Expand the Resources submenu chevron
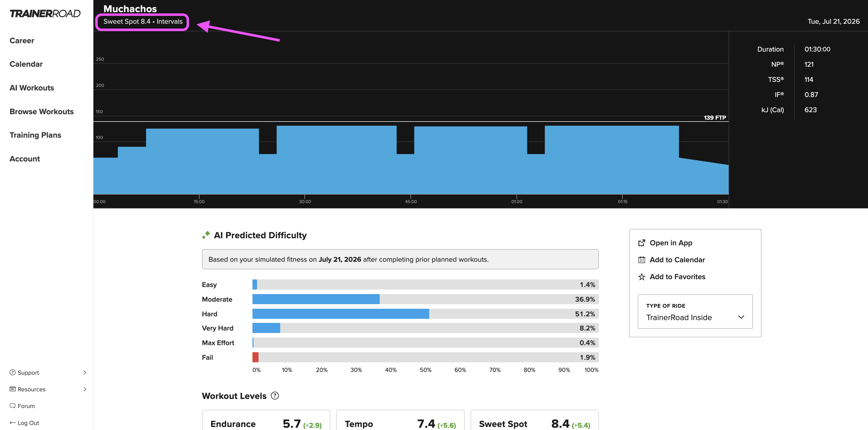The image size is (868, 430). (x=85, y=389)
